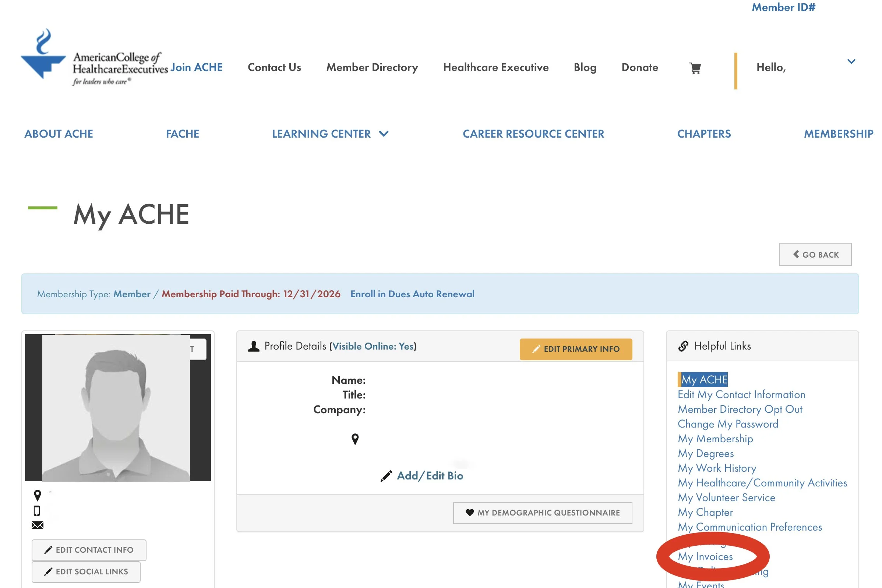Click the location pin icon under photo
Image resolution: width=882 pixels, height=588 pixels.
[37, 495]
